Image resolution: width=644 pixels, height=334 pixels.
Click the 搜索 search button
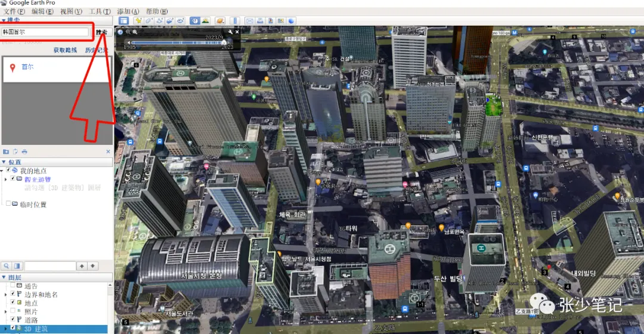coord(102,32)
